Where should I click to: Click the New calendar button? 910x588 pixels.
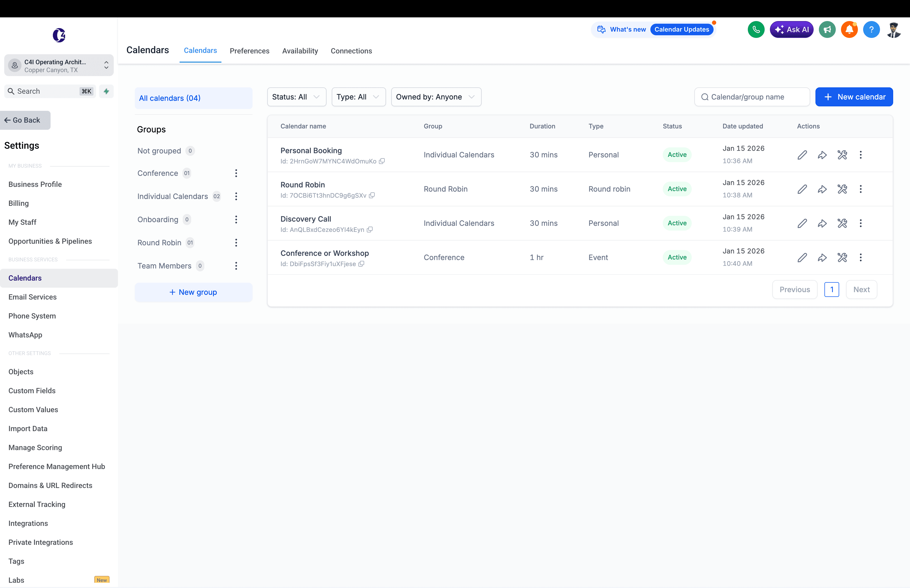click(x=854, y=97)
